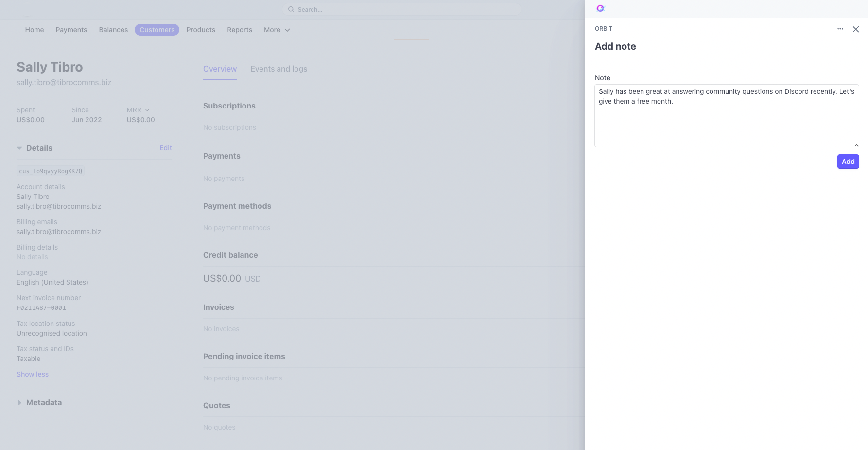Screen dimensions: 868x450
Task: Select the Overview tab
Action: tap(220, 69)
